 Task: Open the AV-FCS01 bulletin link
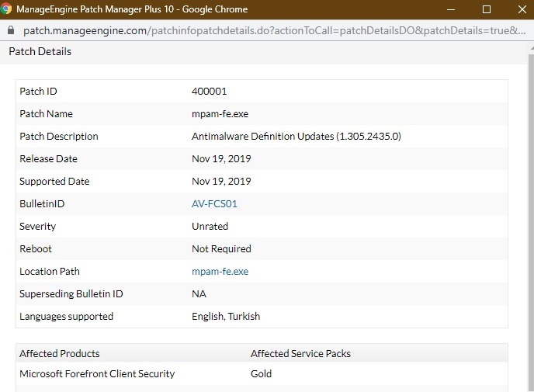coord(214,203)
